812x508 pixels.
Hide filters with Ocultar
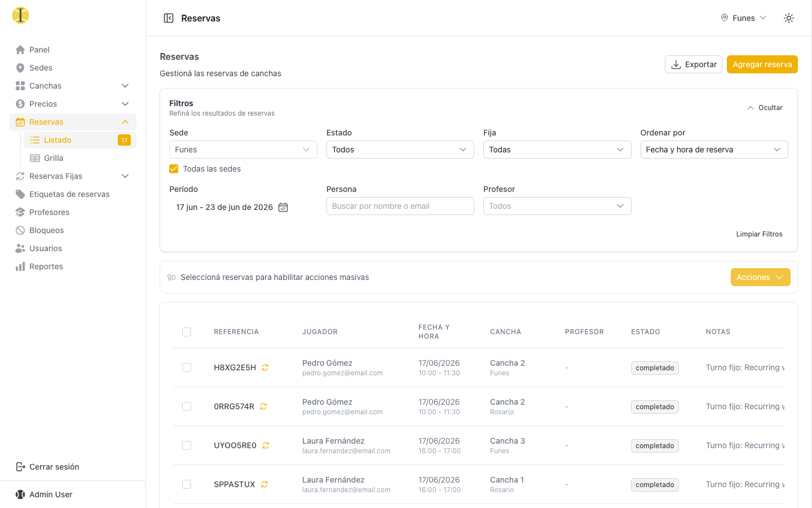pos(765,108)
